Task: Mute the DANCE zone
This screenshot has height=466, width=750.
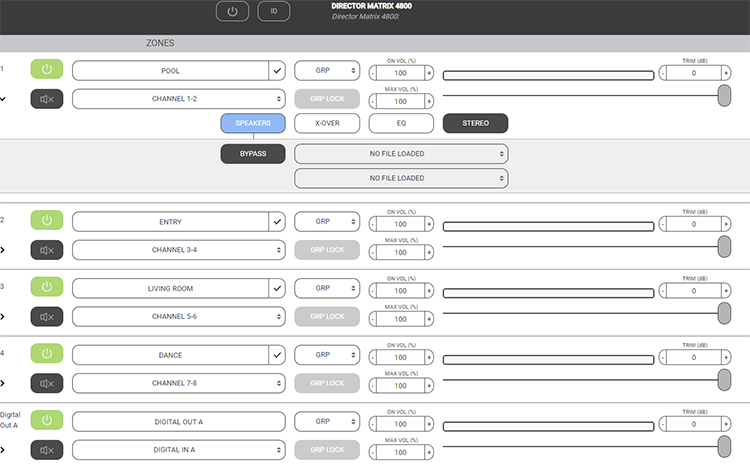Action: (x=47, y=382)
